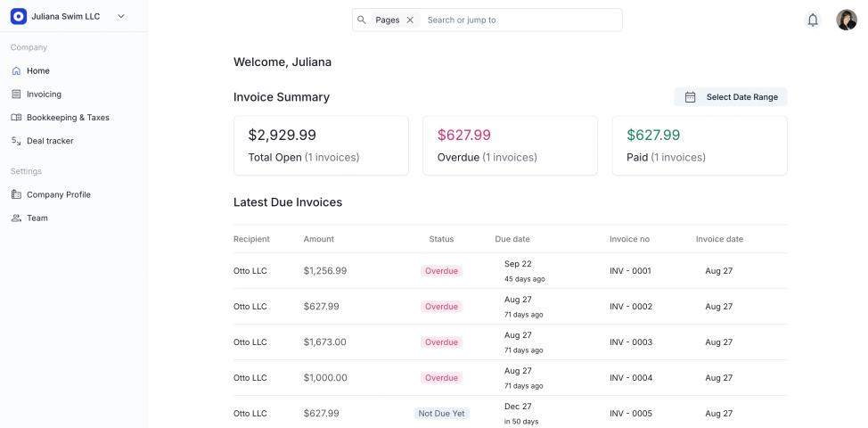Click the Juliana Swim LLC logo icon
The image size is (868, 428).
pyautogui.click(x=19, y=16)
